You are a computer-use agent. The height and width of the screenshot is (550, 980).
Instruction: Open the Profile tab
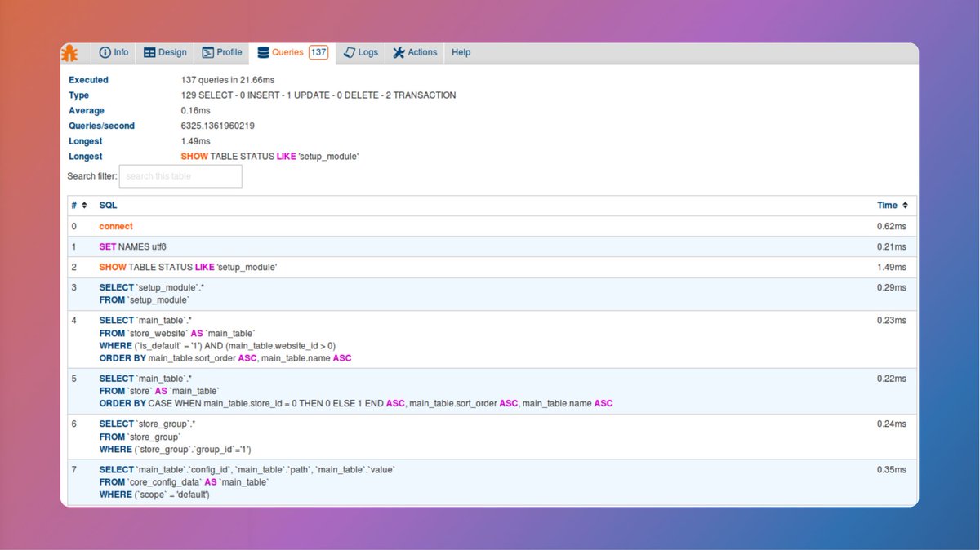coord(222,52)
